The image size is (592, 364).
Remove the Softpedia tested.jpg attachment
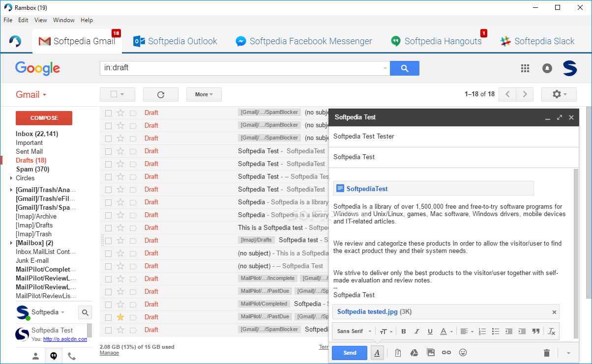(554, 312)
